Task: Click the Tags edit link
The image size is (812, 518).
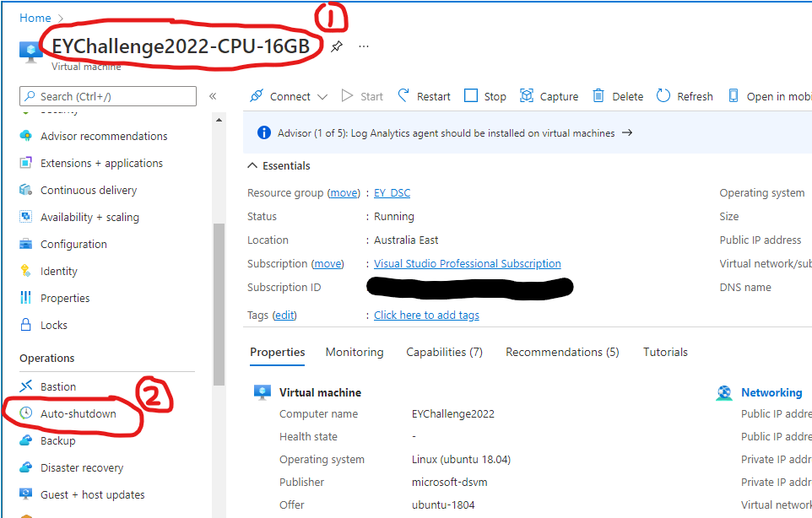Action: (284, 316)
